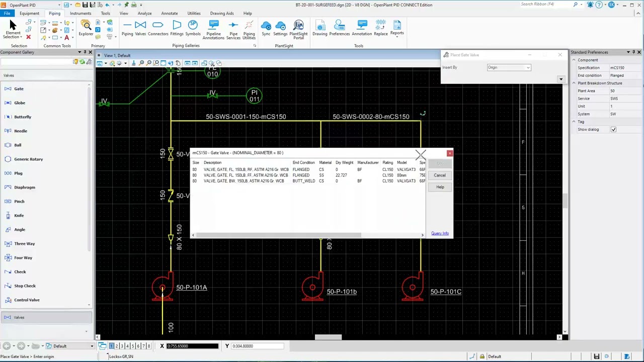
Task: Toggle view number 6
Action: pyautogui.click(x=138, y=346)
